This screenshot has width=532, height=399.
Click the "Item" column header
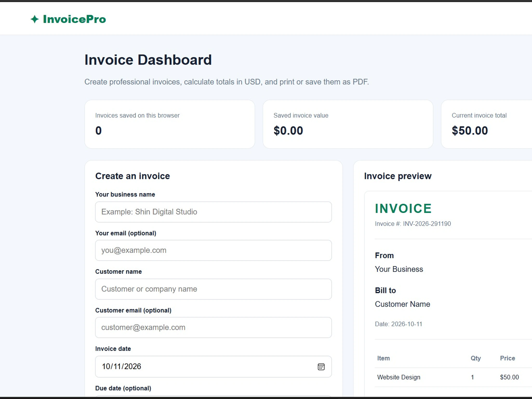coord(383,358)
